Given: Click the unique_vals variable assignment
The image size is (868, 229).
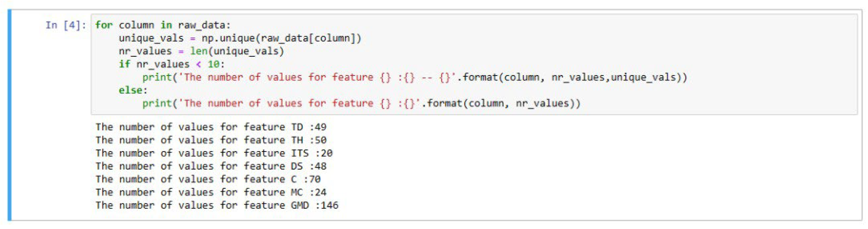Looking at the screenshot, I should [x=151, y=38].
